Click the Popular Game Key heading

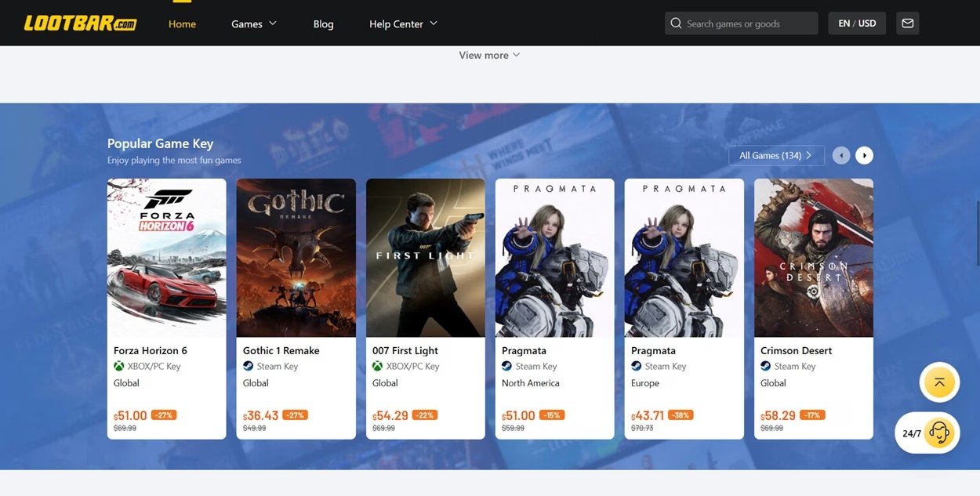pyautogui.click(x=160, y=143)
